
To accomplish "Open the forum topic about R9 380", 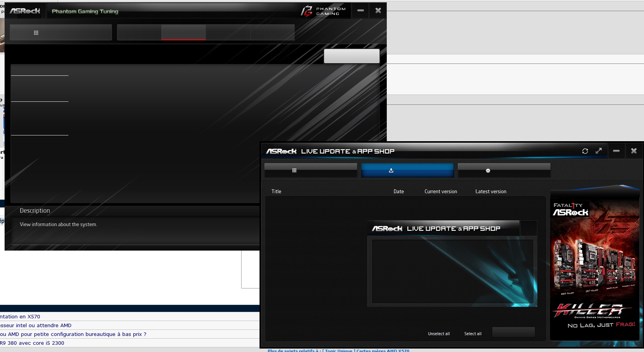I will [x=32, y=343].
